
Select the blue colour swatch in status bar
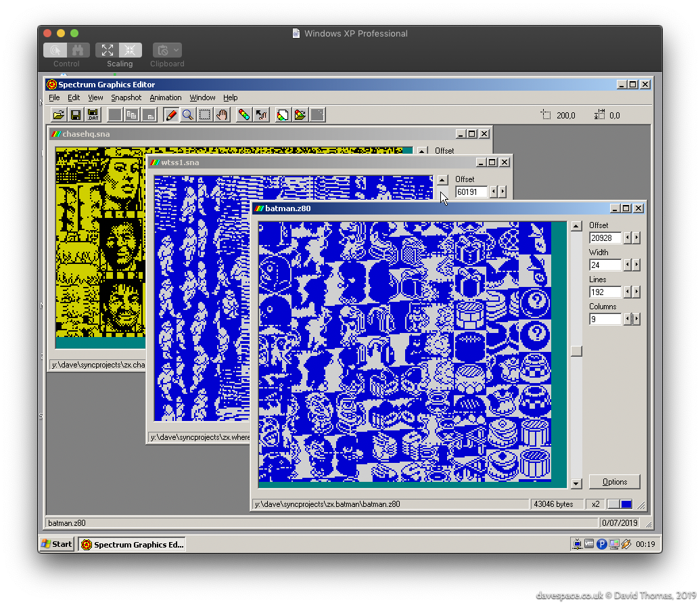point(626,504)
